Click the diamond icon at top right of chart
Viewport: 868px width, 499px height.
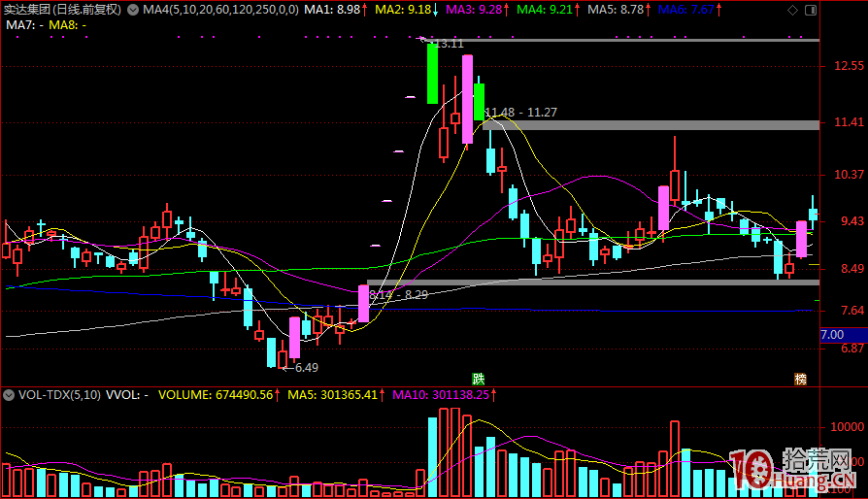792,10
